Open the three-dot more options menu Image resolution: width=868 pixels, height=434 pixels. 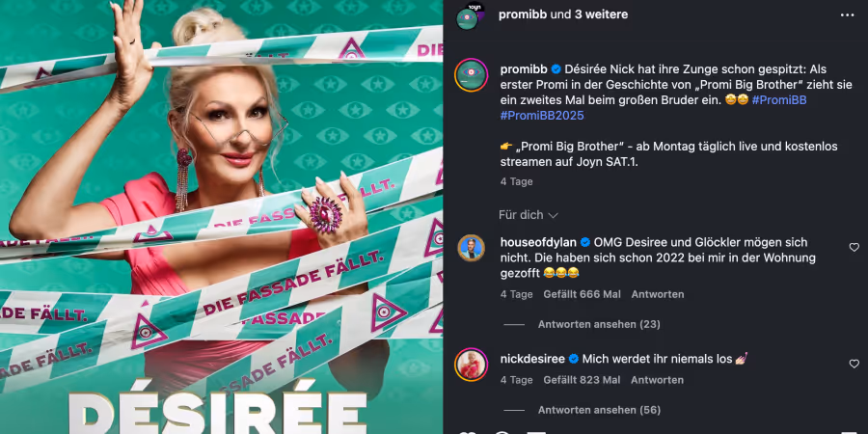pos(847,14)
